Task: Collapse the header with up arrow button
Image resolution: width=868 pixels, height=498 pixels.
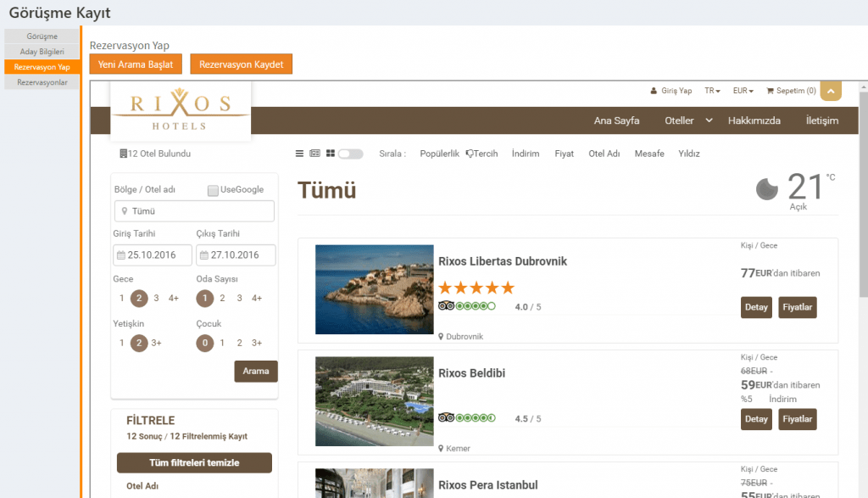Action: click(x=831, y=92)
